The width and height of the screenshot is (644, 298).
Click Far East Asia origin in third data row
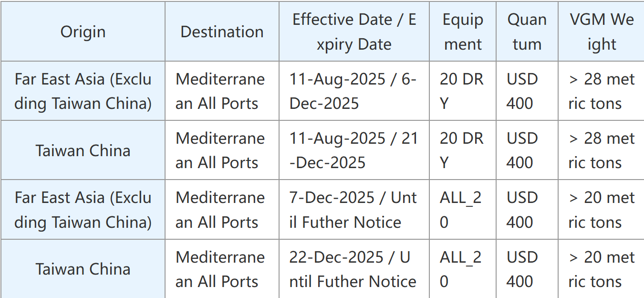(83, 210)
